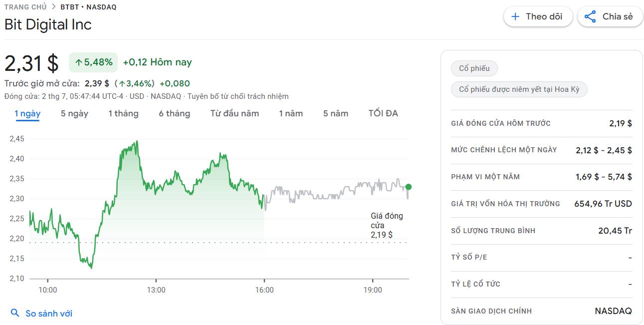Click the search magnifier icon beside So sánh với
Viewport: 644px width, 325px height.
click(x=15, y=313)
